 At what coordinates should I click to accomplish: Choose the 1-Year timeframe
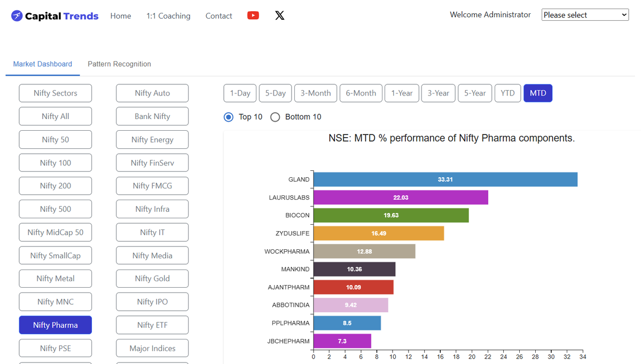(x=402, y=93)
